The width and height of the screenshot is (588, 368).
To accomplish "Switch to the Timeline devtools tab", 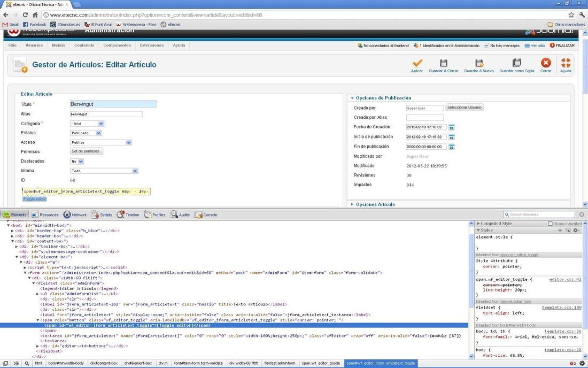I will tap(128, 215).
